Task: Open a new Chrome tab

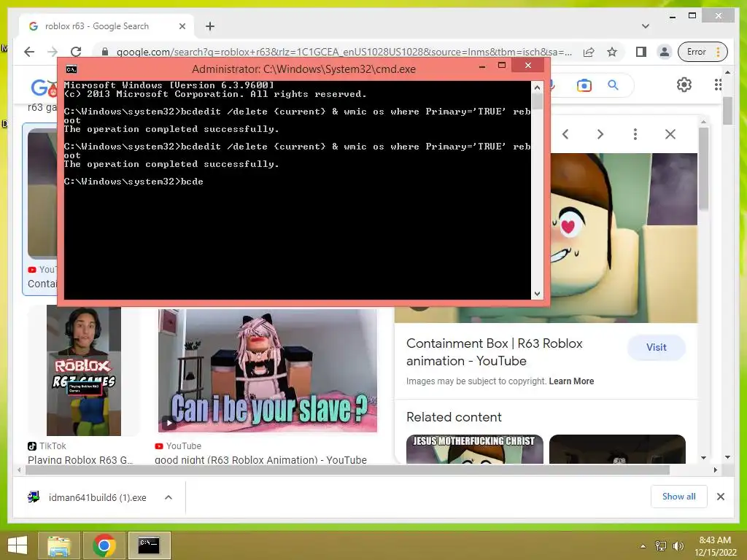Action: 210,26
